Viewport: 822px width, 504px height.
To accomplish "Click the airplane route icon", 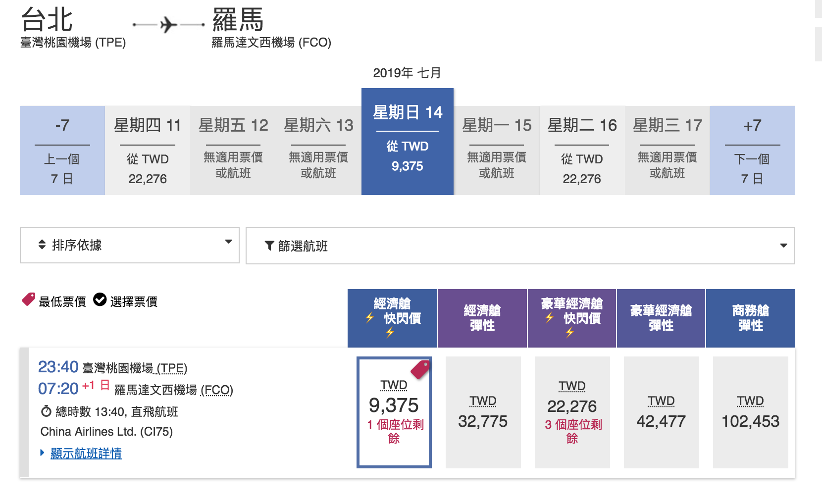I will [168, 24].
